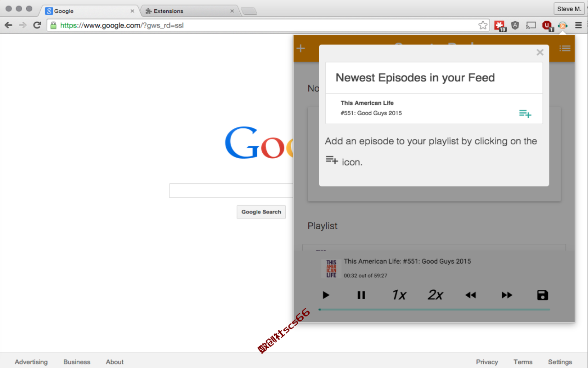Click the green SSL padlock icon
Image resolution: width=588 pixels, height=368 pixels.
pos(53,25)
